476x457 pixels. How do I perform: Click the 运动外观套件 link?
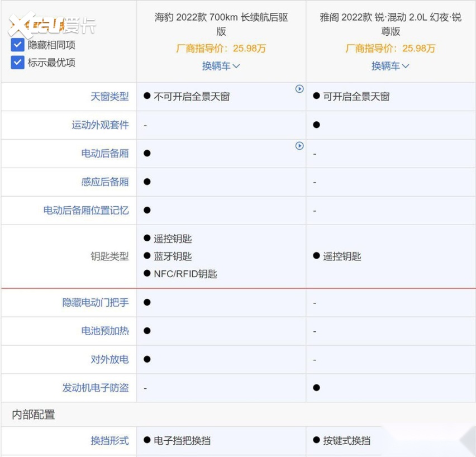(100, 125)
